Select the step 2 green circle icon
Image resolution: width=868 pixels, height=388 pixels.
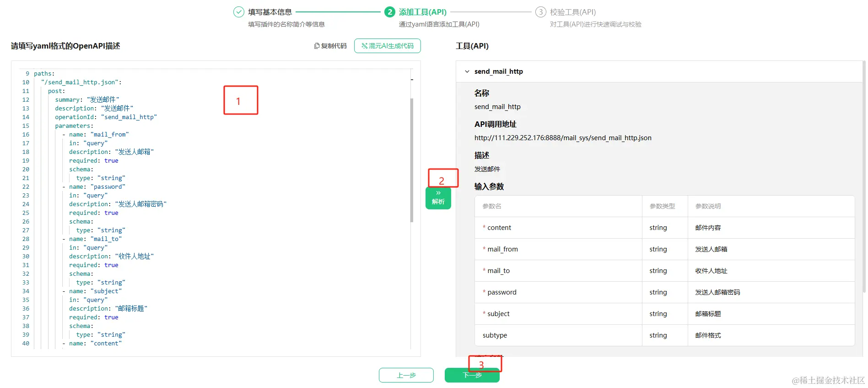[x=389, y=12]
